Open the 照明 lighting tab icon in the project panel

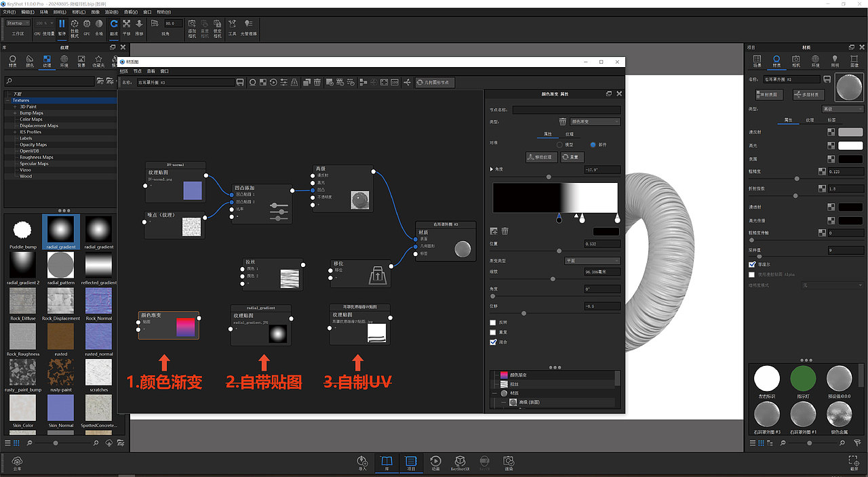tap(835, 60)
